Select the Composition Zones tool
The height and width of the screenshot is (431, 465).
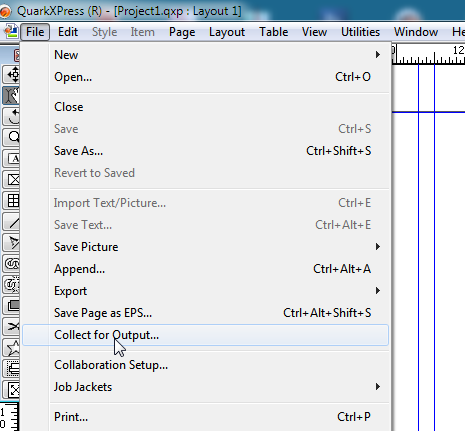(12, 305)
